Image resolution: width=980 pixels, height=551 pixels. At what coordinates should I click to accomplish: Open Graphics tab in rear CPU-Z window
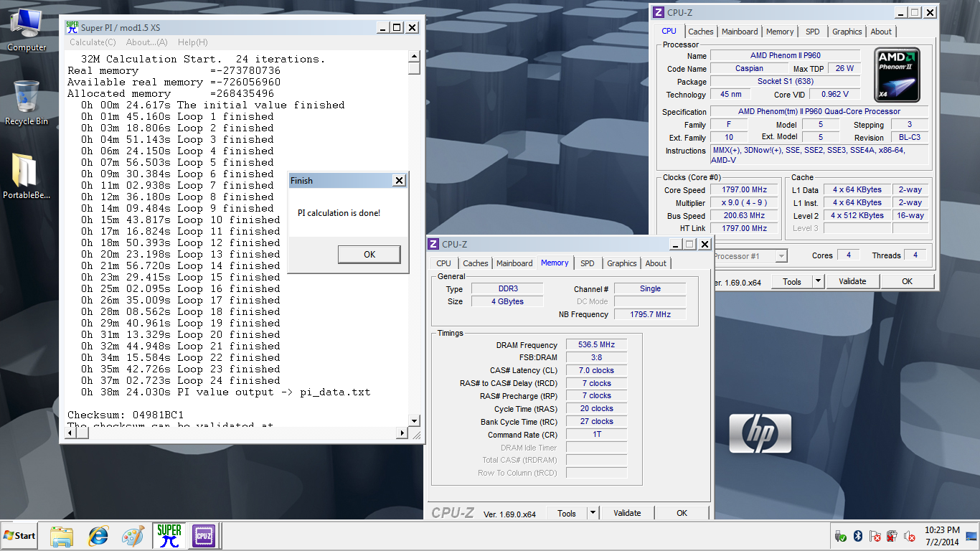[x=847, y=32]
